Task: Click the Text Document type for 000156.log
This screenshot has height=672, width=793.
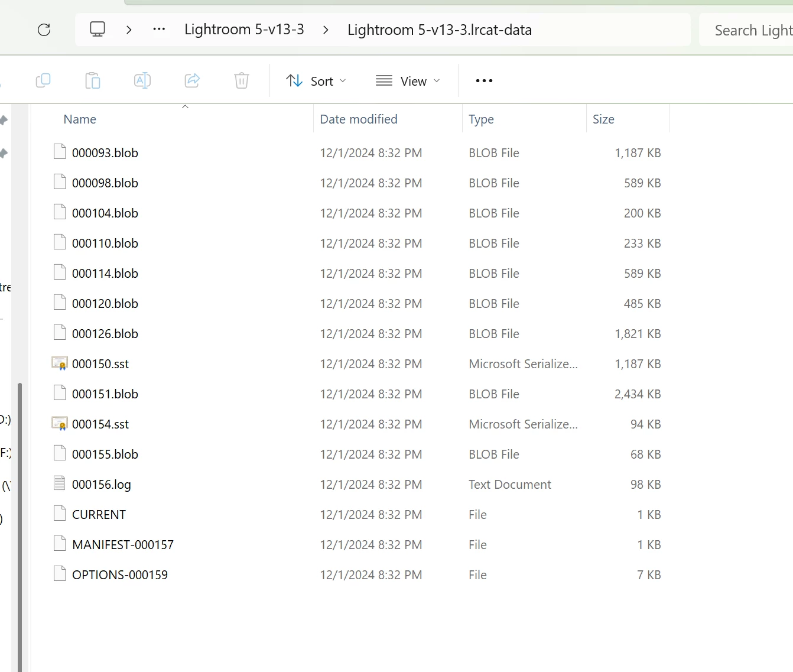Action: (x=510, y=485)
